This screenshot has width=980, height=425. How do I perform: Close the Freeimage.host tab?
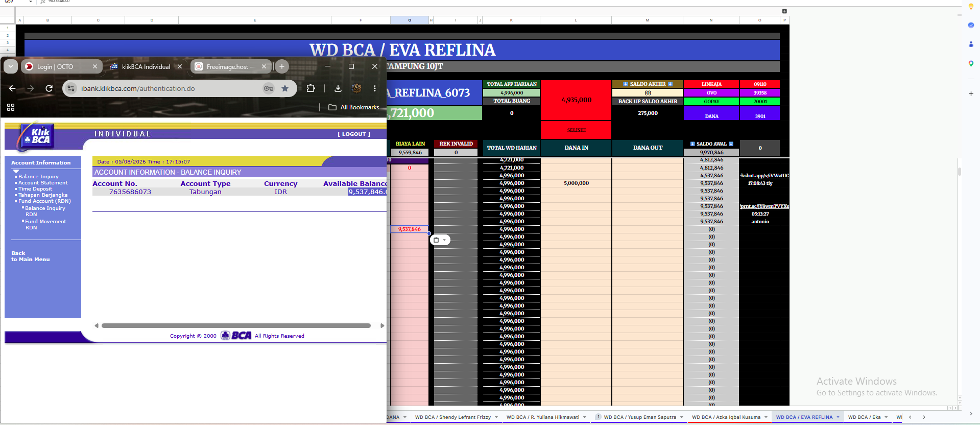coord(264,66)
